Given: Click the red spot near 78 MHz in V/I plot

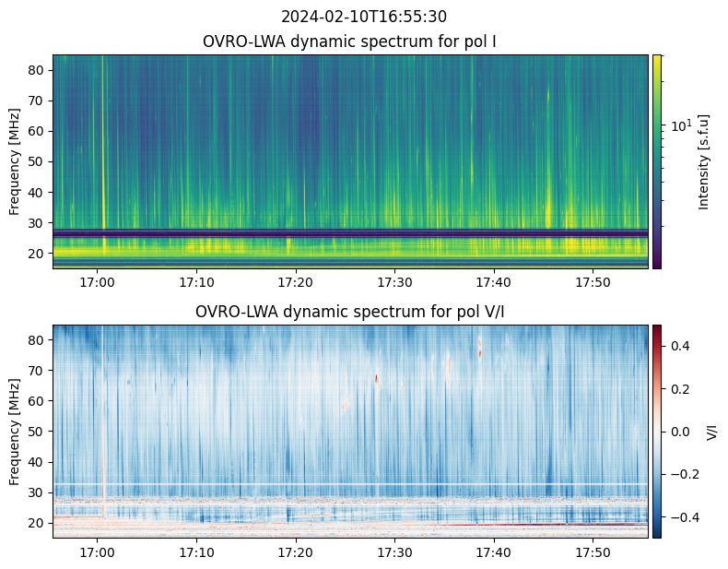Looking at the screenshot, I should (x=480, y=347).
